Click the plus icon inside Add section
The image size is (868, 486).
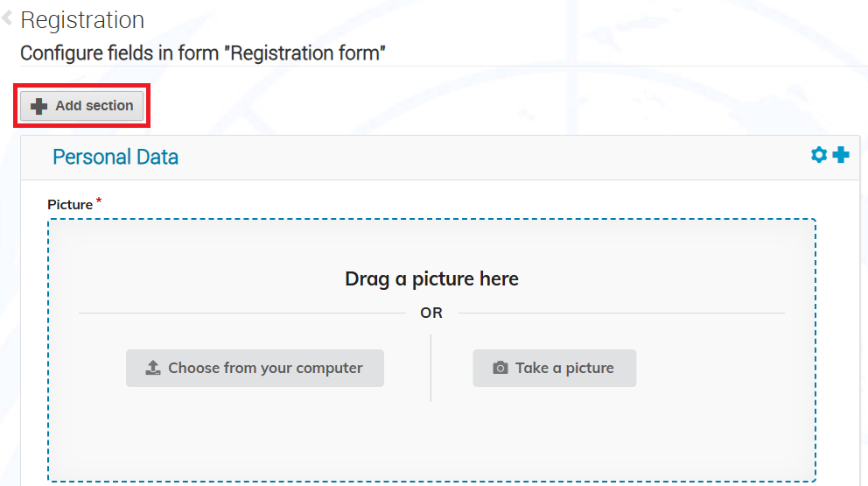tap(38, 106)
